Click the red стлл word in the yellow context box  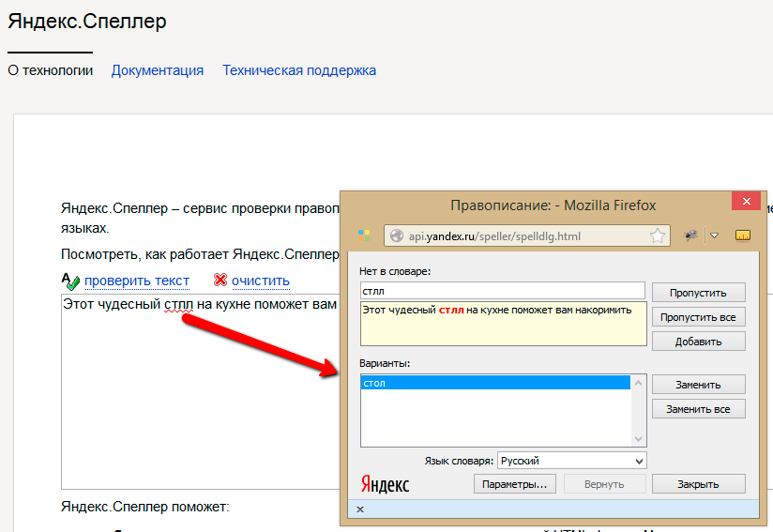(451, 311)
